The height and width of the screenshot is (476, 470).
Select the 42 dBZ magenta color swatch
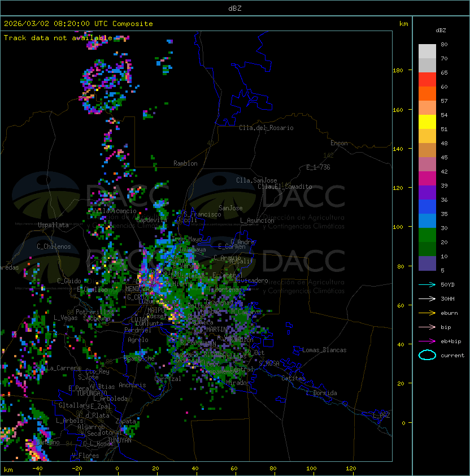pos(427,178)
